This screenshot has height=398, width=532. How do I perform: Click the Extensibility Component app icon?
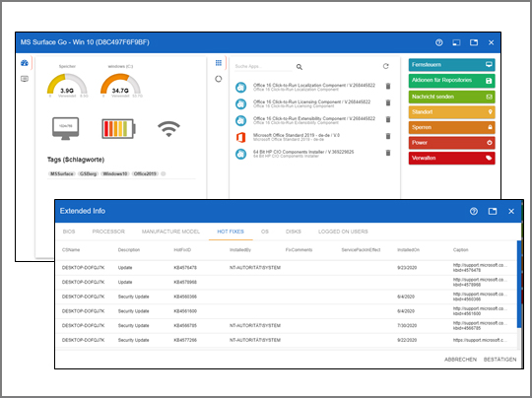coord(241,120)
